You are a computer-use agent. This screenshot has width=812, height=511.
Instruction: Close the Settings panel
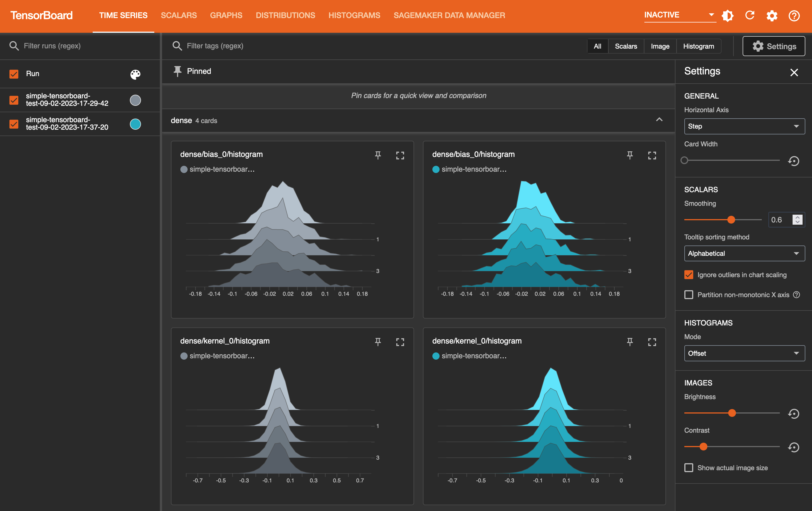click(x=795, y=72)
